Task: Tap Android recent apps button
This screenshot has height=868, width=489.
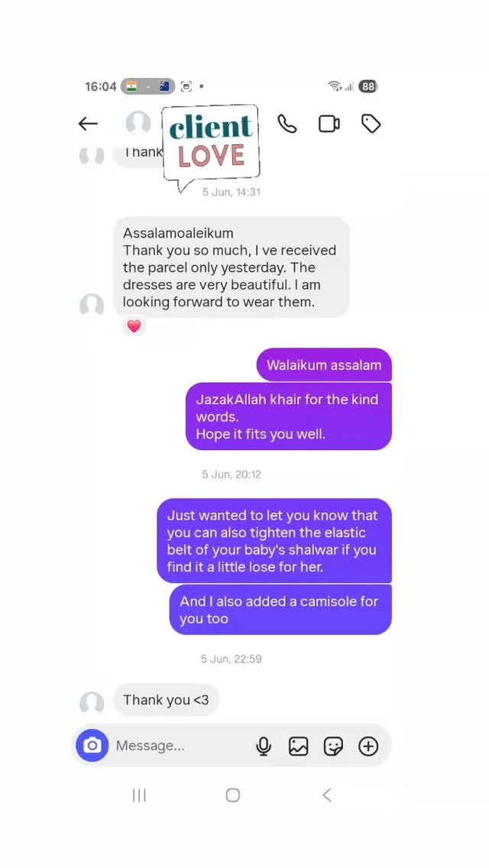Action: [139, 795]
